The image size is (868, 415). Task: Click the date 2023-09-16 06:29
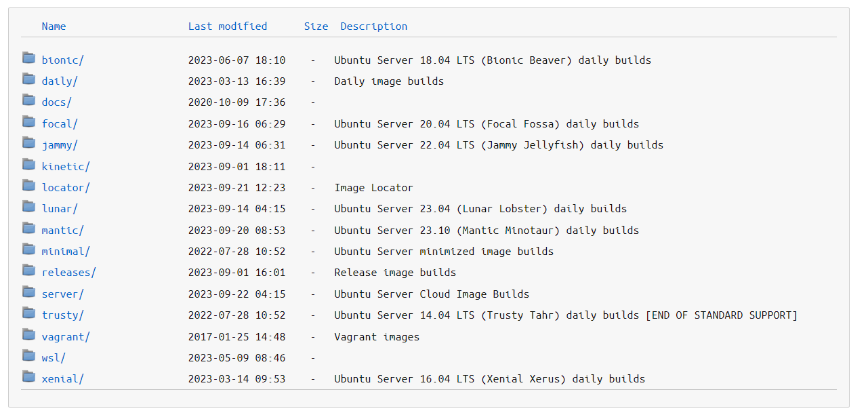[237, 124]
